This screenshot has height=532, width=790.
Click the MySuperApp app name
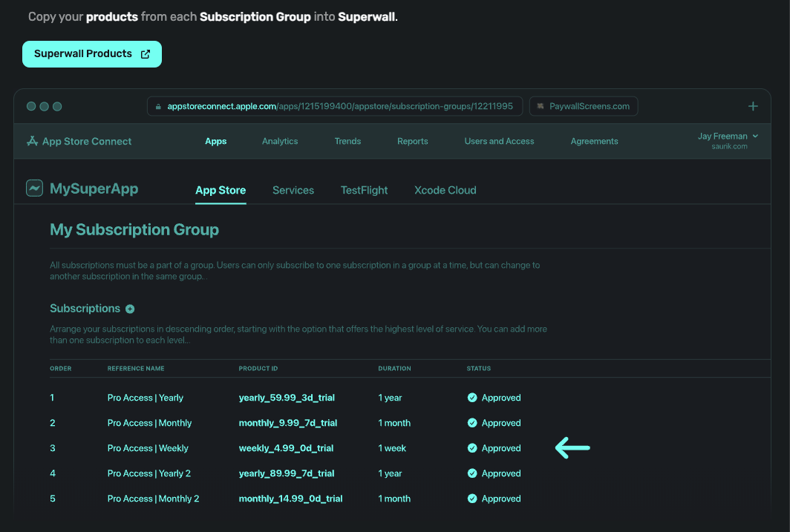[94, 188]
